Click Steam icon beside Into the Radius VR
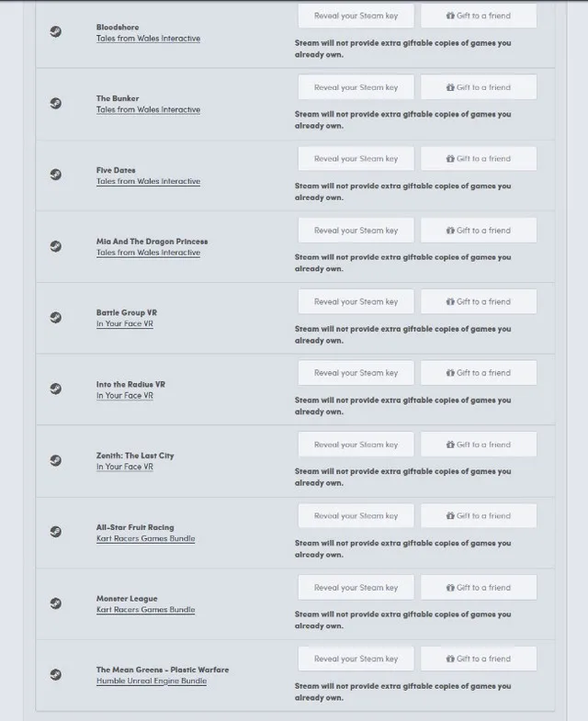Viewport: 588px width, 721px height. click(56, 389)
